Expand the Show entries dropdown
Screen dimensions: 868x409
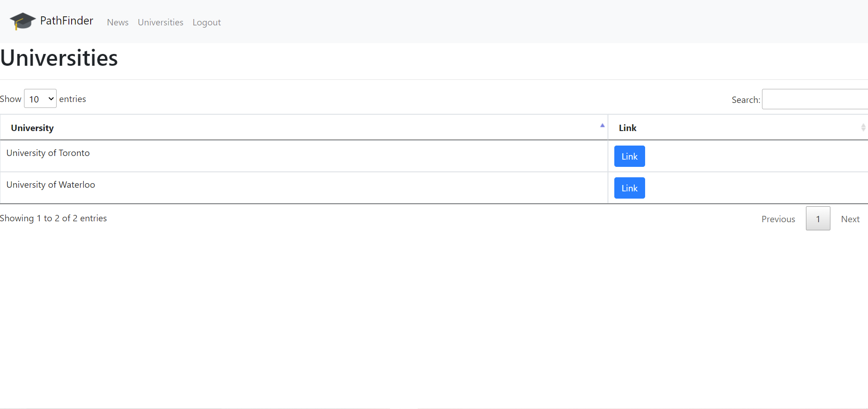pos(40,99)
